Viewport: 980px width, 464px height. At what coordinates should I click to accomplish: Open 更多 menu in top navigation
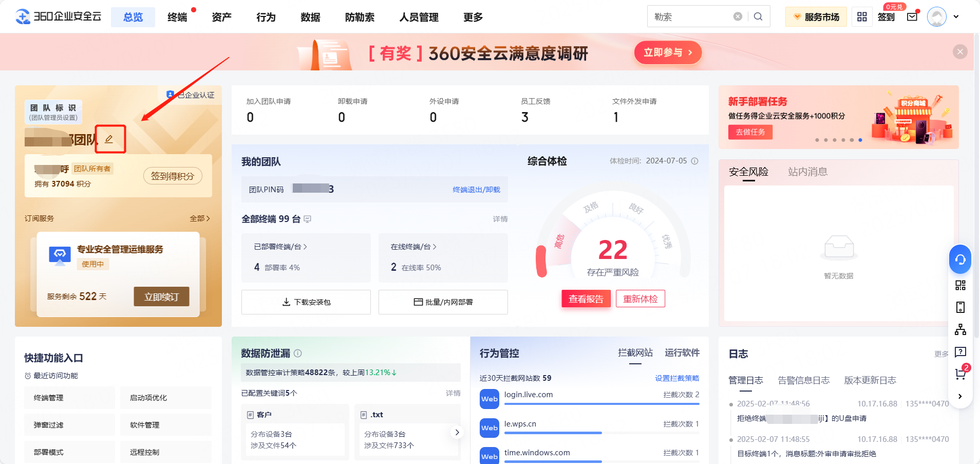click(x=473, y=17)
